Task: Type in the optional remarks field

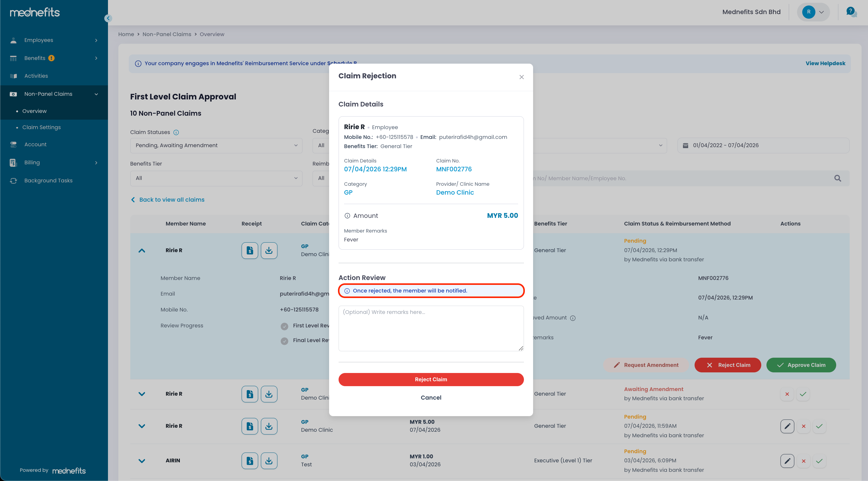Action: pyautogui.click(x=431, y=328)
